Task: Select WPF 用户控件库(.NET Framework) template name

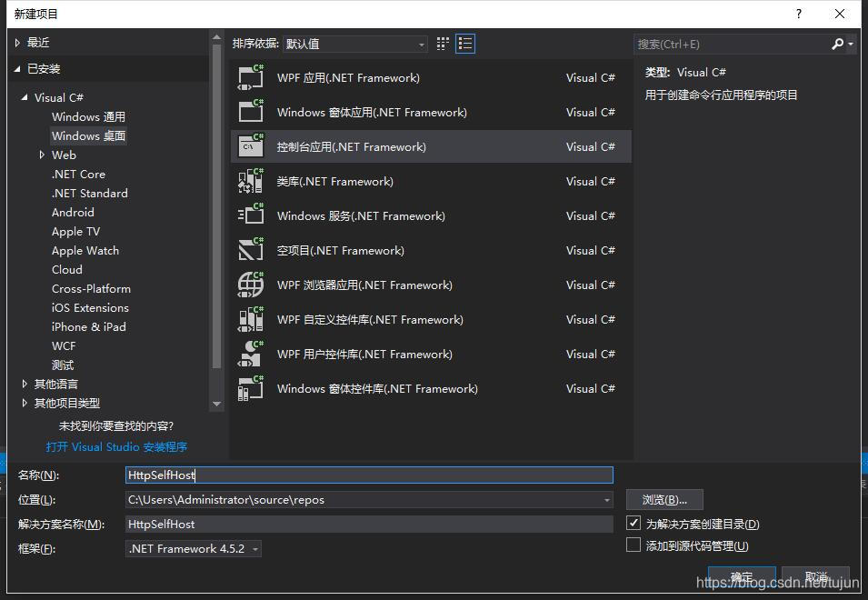Action: point(364,354)
